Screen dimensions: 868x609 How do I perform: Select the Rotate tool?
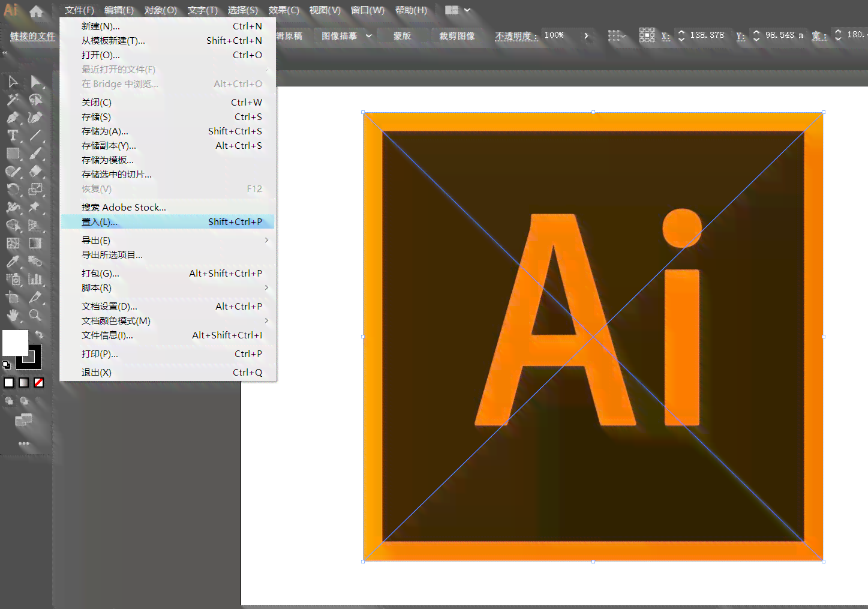point(13,190)
